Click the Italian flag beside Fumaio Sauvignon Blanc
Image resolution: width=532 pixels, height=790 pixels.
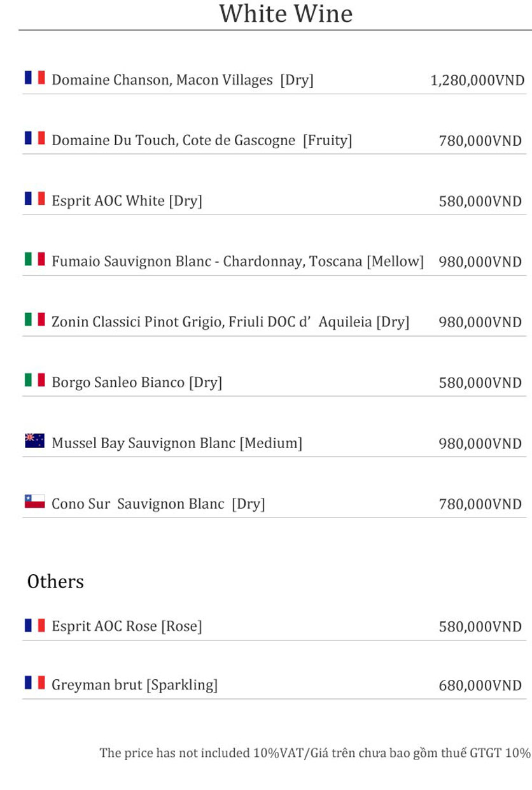[x=34, y=259]
